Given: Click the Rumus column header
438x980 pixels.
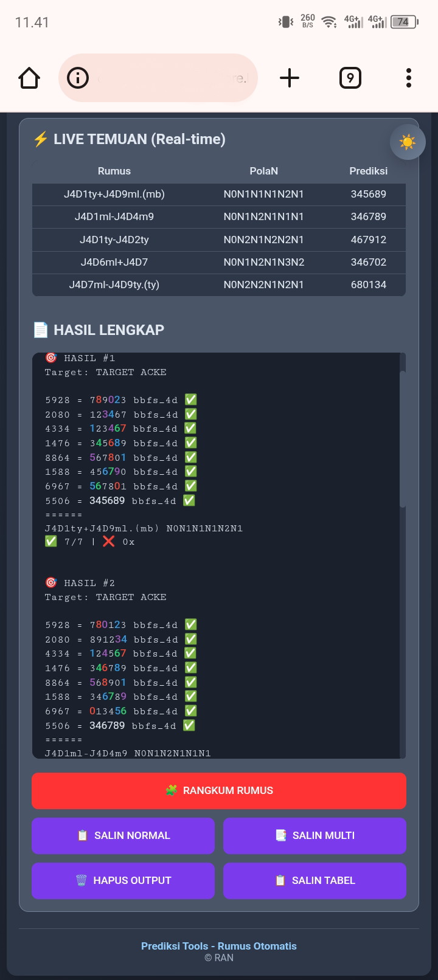Looking at the screenshot, I should click(x=114, y=171).
